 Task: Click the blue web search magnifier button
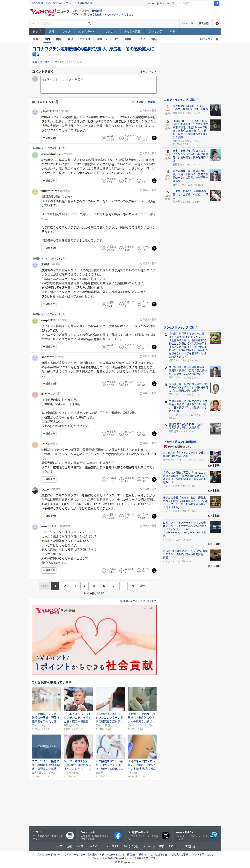coord(217,3)
